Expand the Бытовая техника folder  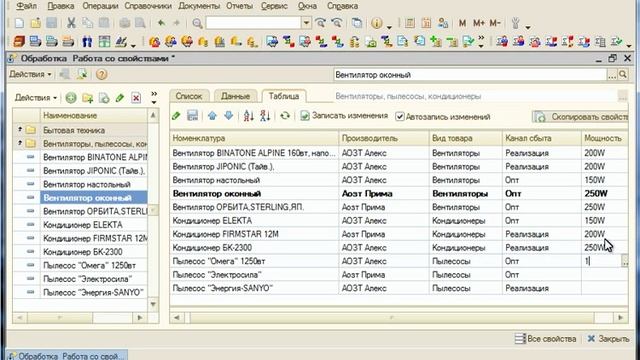tap(20, 129)
